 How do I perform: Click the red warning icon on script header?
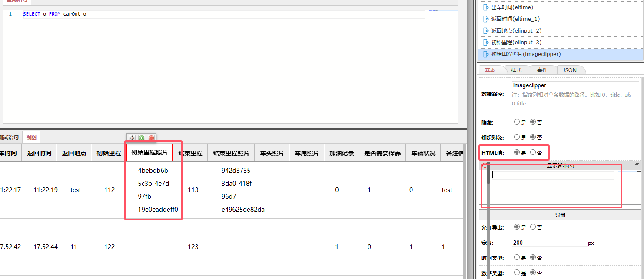click(485, 166)
